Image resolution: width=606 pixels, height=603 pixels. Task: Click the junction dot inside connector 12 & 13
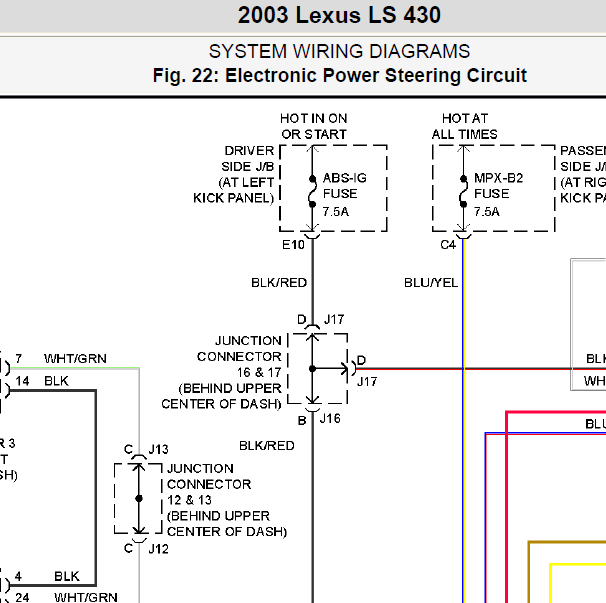139,499
